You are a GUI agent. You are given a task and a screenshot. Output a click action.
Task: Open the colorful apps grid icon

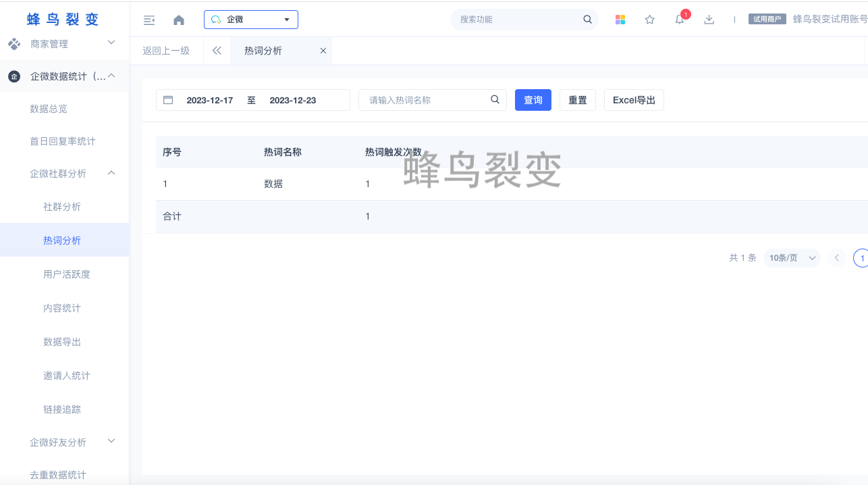pos(620,20)
